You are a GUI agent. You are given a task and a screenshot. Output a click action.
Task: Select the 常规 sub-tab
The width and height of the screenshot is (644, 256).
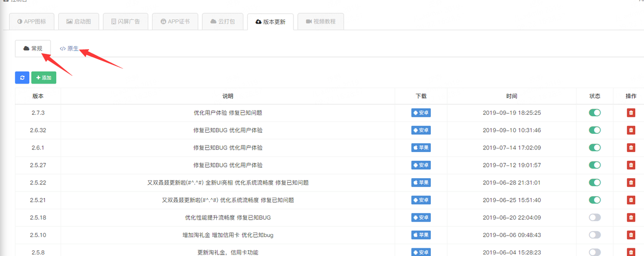33,49
